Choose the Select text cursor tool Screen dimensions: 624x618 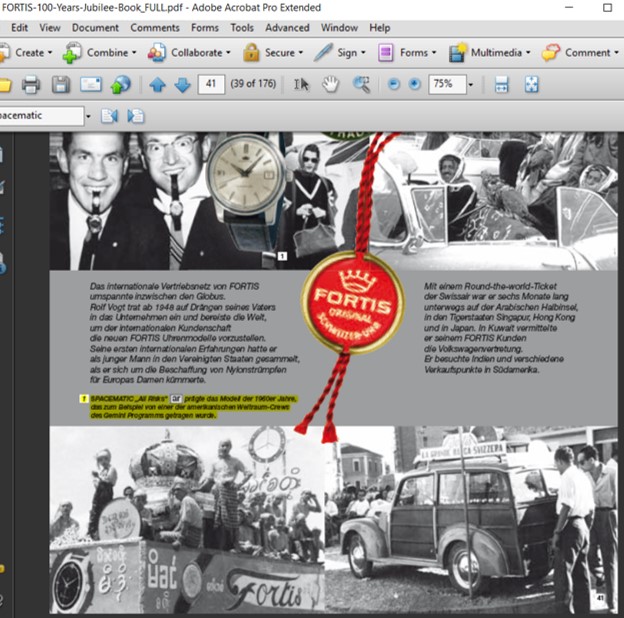(x=301, y=84)
